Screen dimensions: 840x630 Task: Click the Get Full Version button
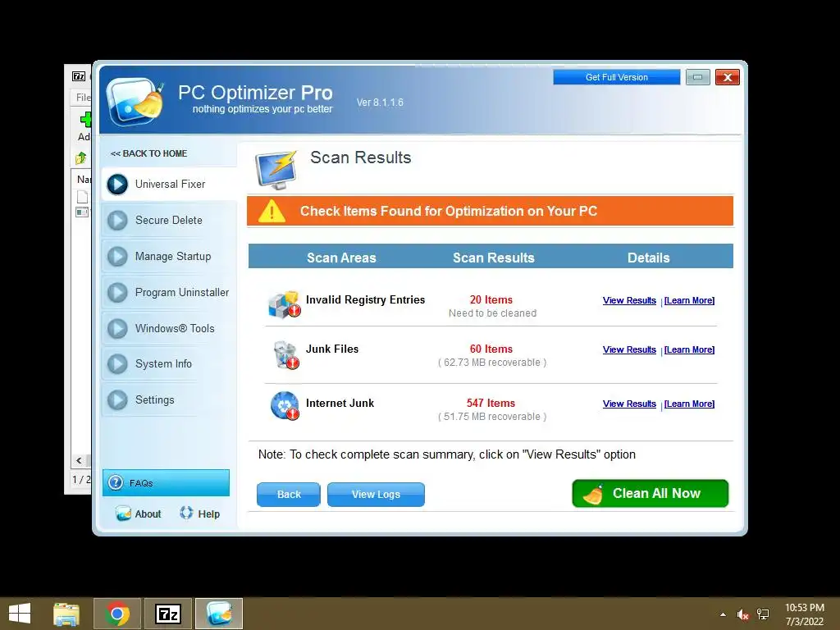coord(617,77)
